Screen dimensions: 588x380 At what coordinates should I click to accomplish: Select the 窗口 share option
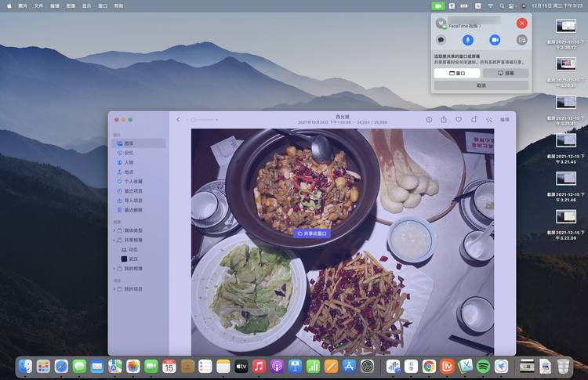456,73
